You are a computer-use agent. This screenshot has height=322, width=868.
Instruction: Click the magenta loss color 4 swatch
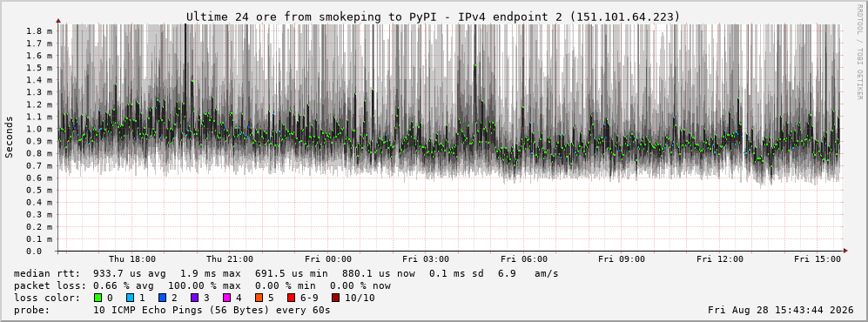point(226,298)
